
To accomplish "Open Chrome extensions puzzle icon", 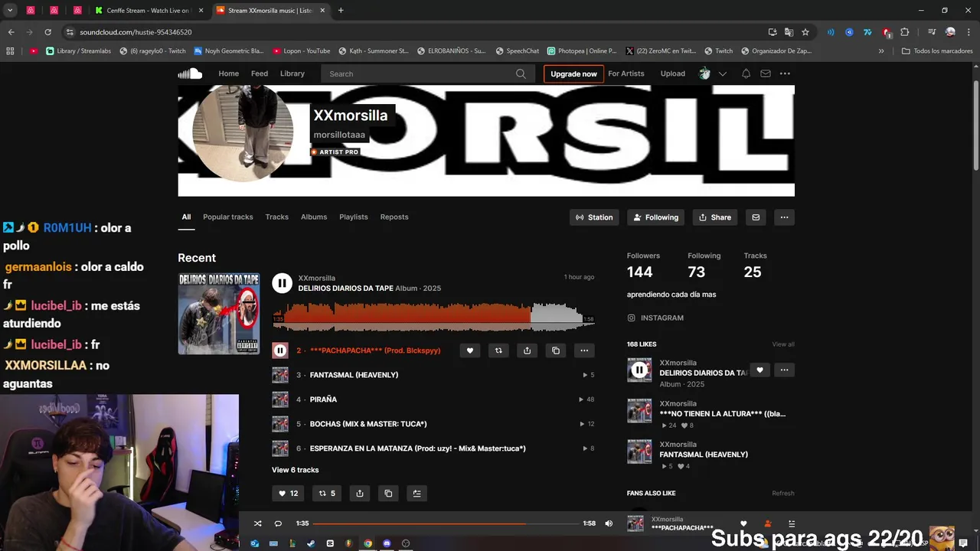I will [x=905, y=32].
